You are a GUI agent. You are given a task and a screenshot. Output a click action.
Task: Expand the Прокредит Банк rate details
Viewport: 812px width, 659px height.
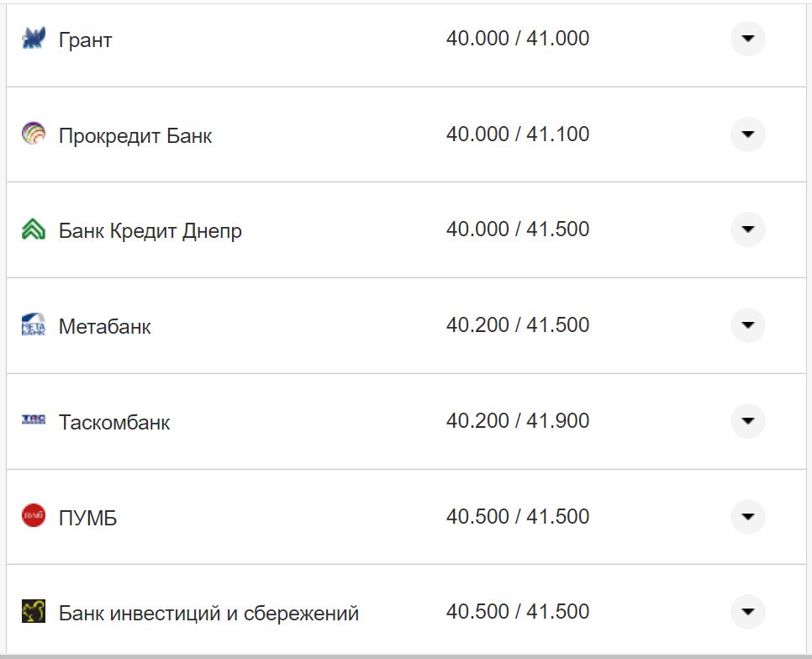tap(746, 134)
